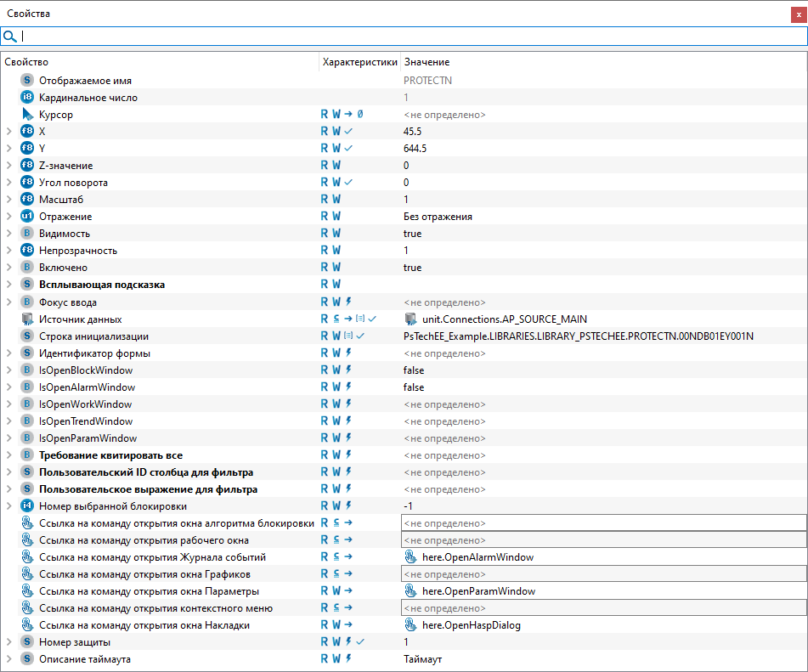
Task: Click the cursor icon beside Курсор property
Action: [27, 115]
